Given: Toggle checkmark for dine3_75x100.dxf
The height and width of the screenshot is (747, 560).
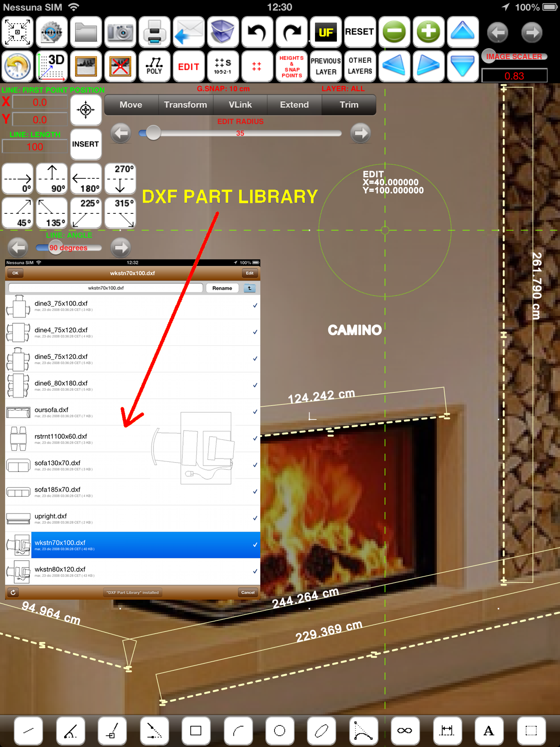Looking at the screenshot, I should (x=255, y=305).
